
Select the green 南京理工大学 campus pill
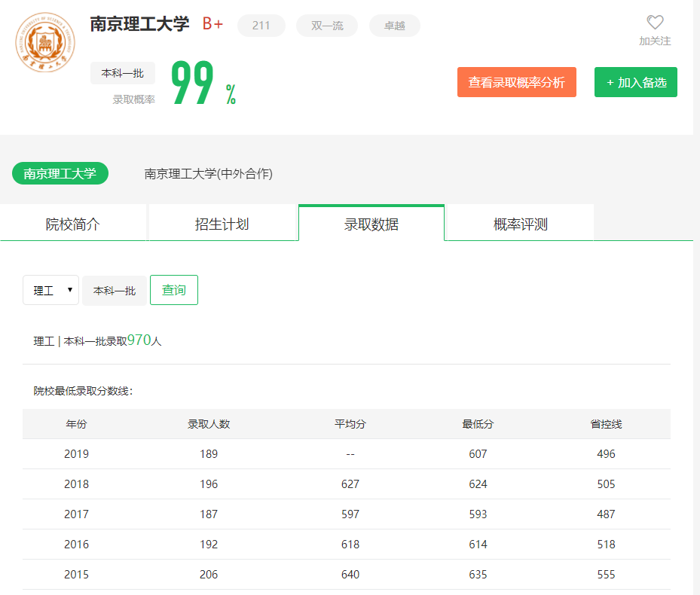coord(60,173)
